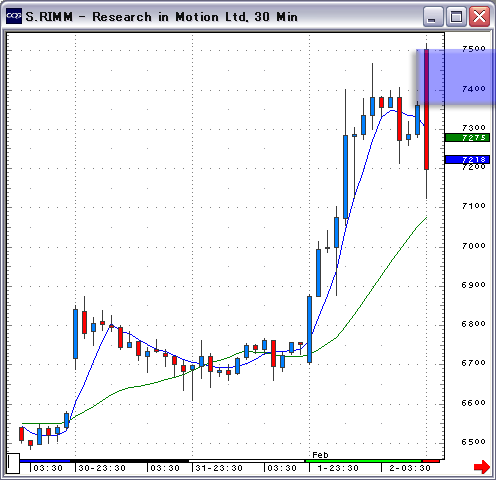Image resolution: width=496 pixels, height=480 pixels.
Task: Click the red arrow at bottom right
Action: pyautogui.click(x=482, y=466)
